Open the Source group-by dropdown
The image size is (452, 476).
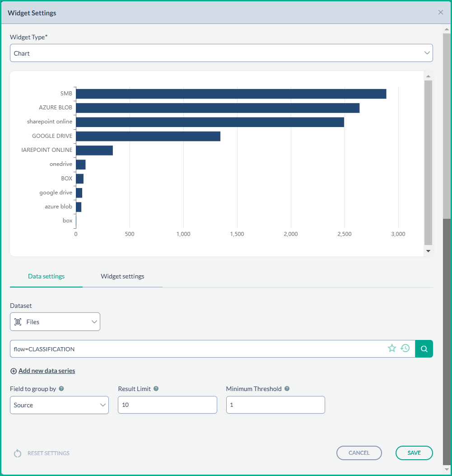(x=59, y=405)
